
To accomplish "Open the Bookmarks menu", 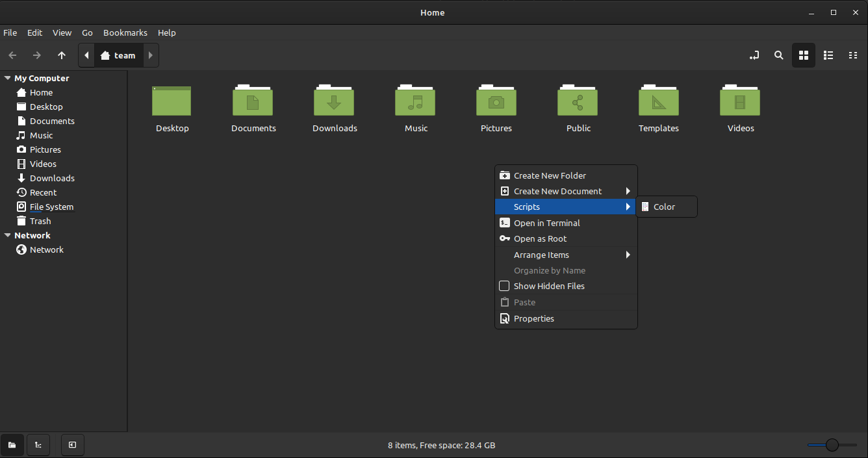I will 125,32.
